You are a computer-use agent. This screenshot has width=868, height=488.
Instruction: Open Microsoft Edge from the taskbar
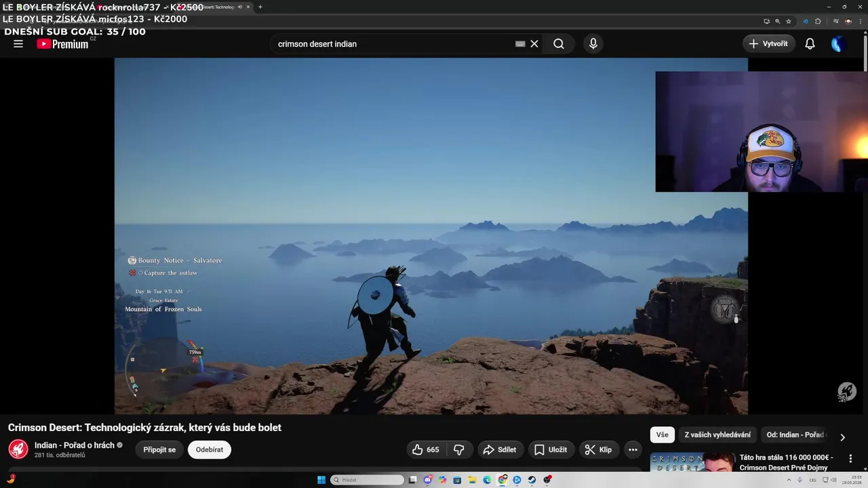pos(488,480)
